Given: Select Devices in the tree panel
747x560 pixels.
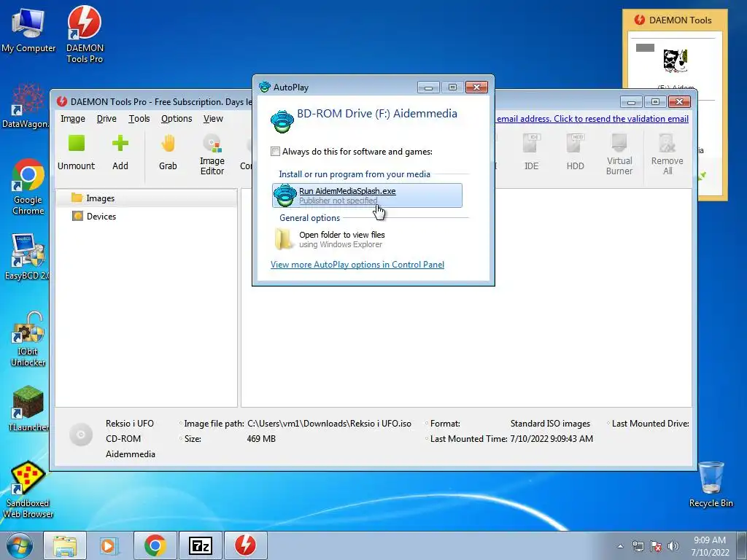Looking at the screenshot, I should click(101, 216).
